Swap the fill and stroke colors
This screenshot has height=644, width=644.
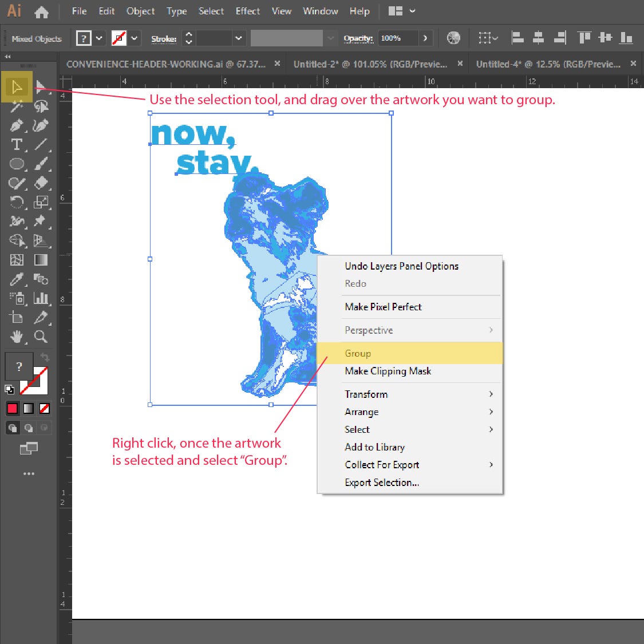point(46,356)
